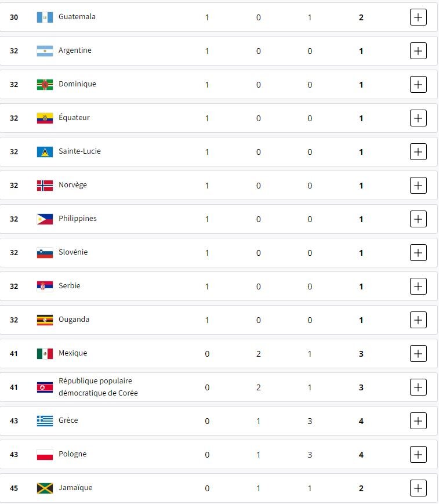Click the Serbie flag icon
The image size is (439, 504).
(x=45, y=287)
